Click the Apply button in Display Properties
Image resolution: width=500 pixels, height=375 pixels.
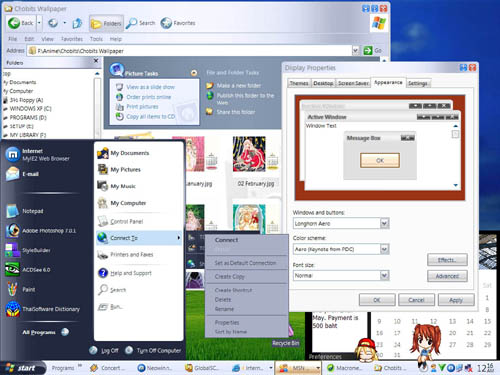(456, 300)
